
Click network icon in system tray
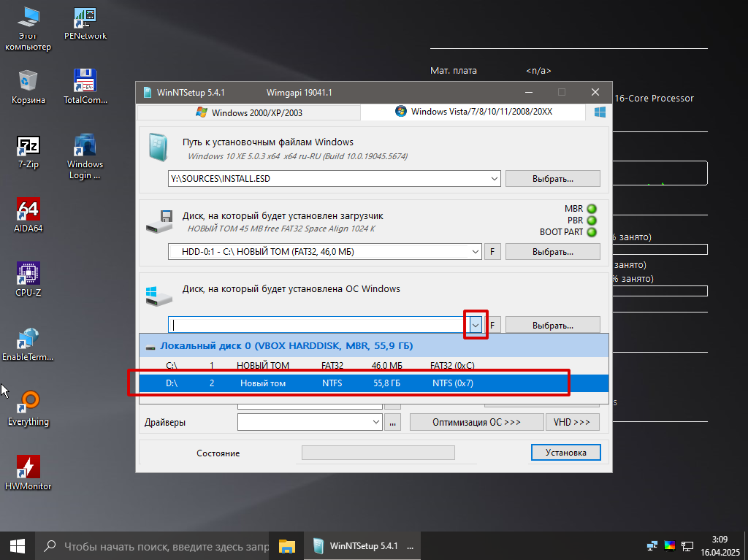click(x=652, y=546)
